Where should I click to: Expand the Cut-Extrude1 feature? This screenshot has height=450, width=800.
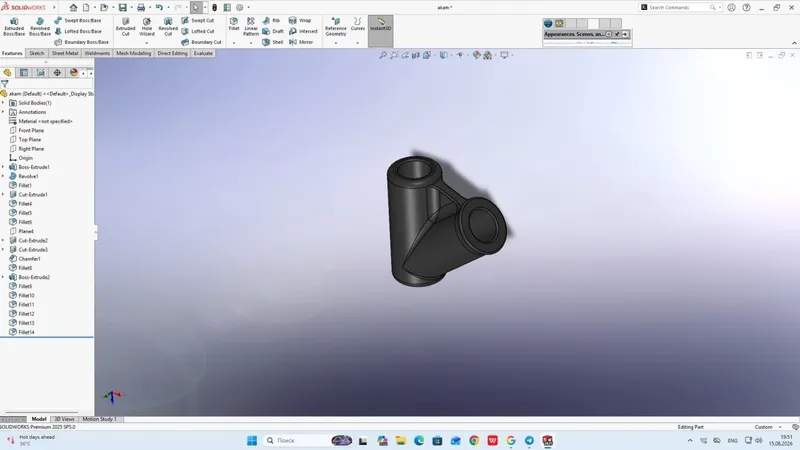pyautogui.click(x=3, y=195)
